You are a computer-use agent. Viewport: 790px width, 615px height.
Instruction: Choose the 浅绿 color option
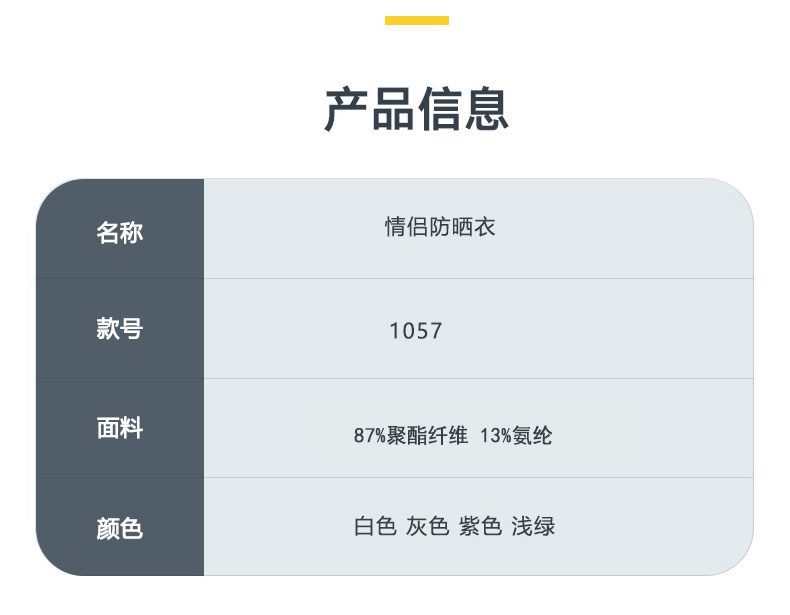click(533, 526)
